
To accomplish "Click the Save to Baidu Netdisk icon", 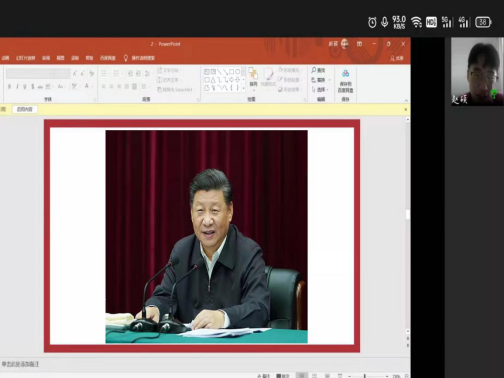I will pos(345,81).
